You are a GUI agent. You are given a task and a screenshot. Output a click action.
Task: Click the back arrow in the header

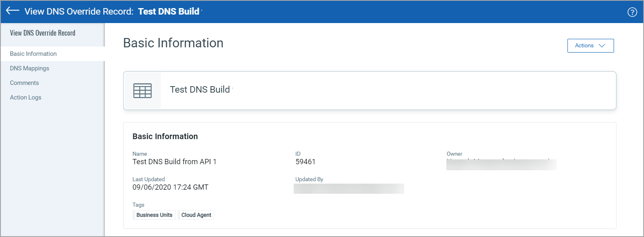click(x=13, y=11)
